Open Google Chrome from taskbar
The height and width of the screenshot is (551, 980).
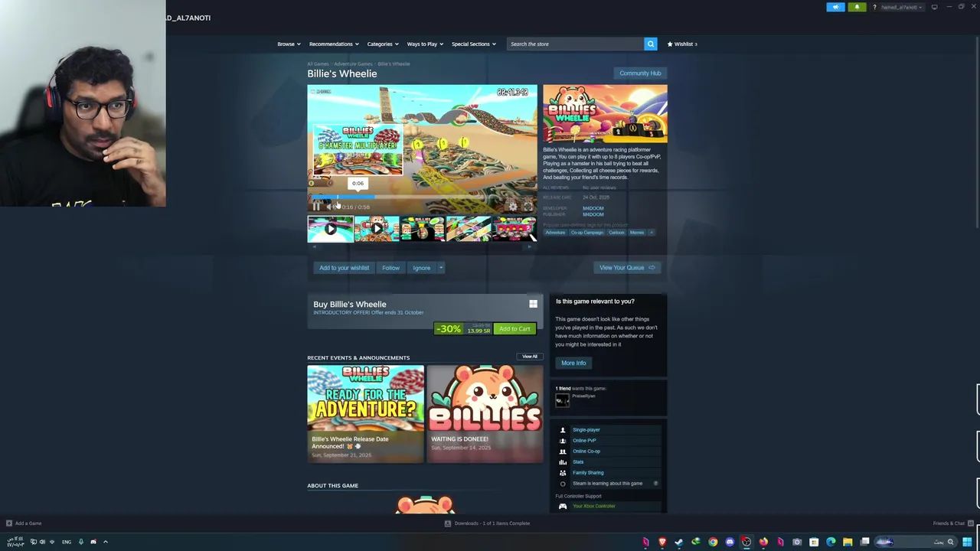[713, 542]
